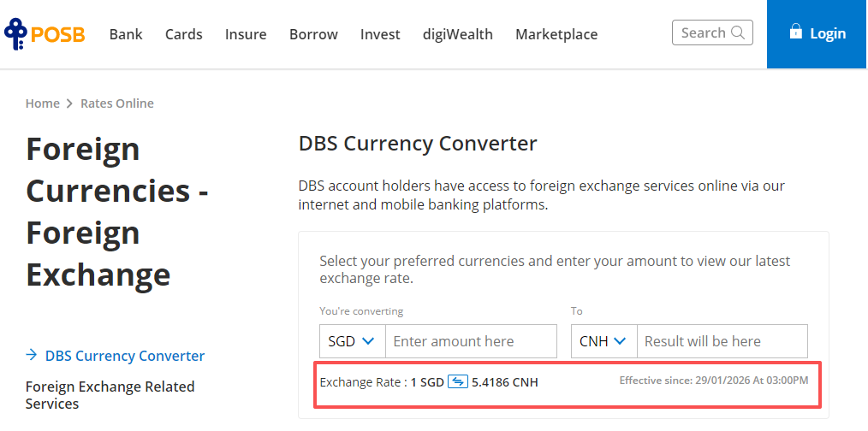Open the SGD source currency dropdown

click(x=352, y=341)
